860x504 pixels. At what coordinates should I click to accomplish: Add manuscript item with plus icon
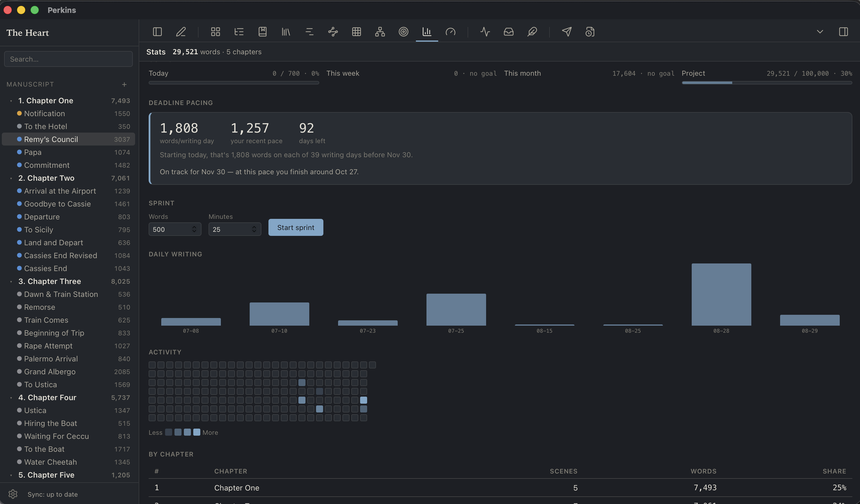(x=125, y=84)
